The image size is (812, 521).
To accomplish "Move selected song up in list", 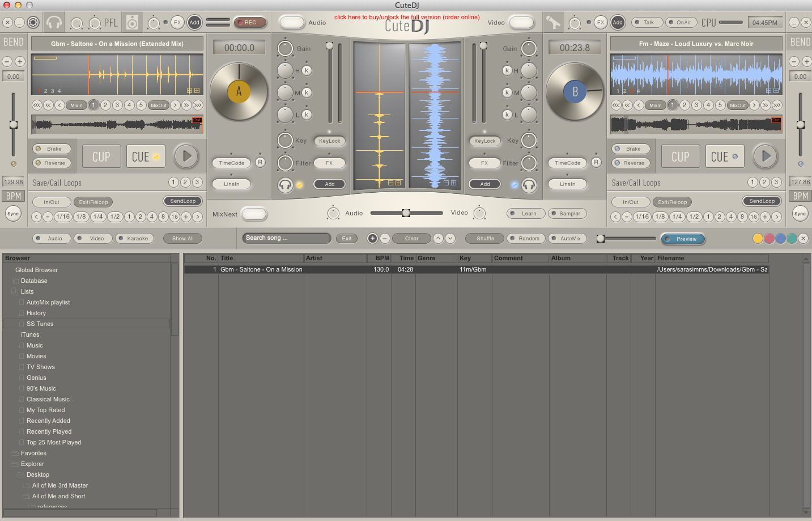I will pyautogui.click(x=438, y=238).
